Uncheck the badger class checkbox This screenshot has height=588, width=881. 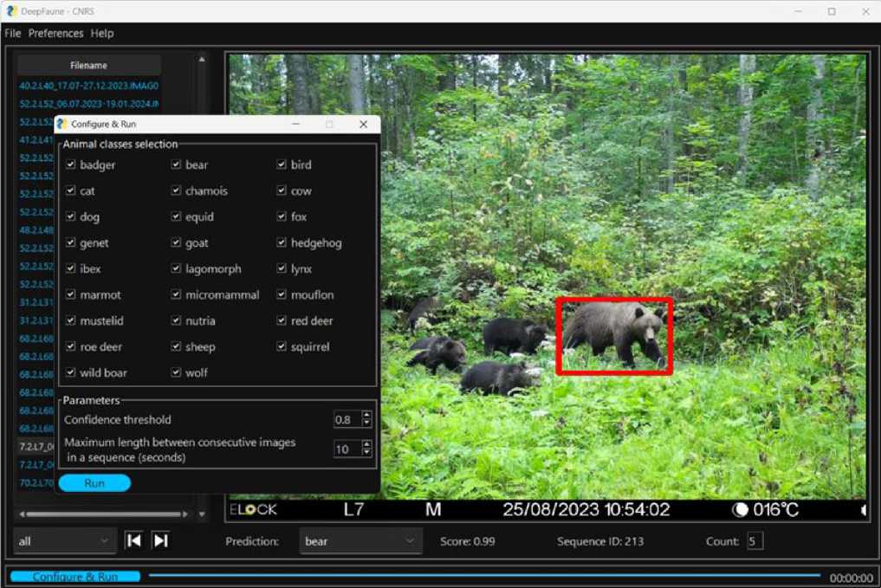[70, 165]
